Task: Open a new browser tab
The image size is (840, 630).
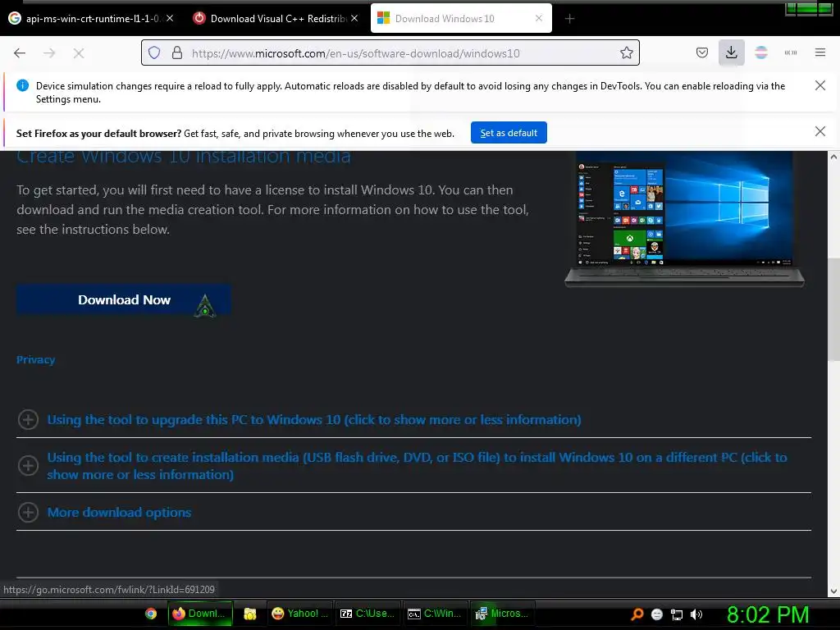Action: 569,19
